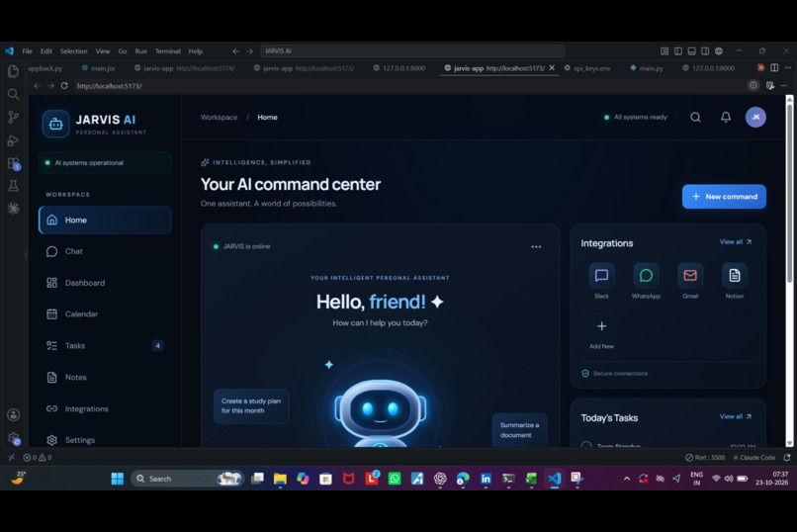Click the search magnifier in JARVIS header
Screen dimensions: 797x532
point(695,118)
